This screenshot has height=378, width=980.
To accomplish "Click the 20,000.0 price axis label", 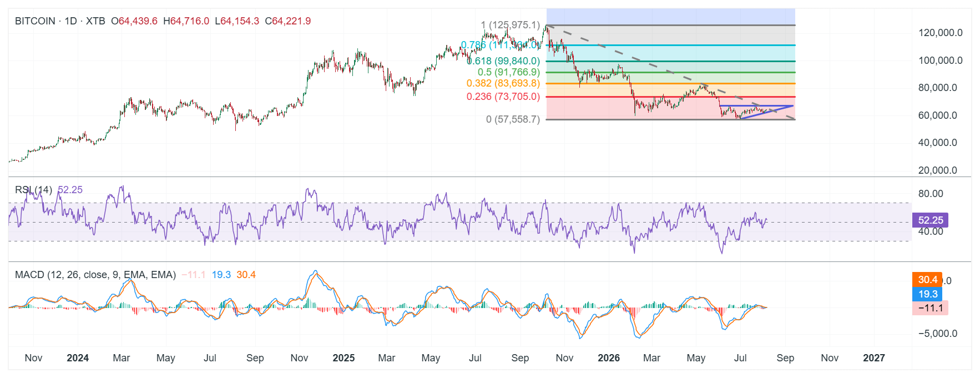I will point(938,170).
